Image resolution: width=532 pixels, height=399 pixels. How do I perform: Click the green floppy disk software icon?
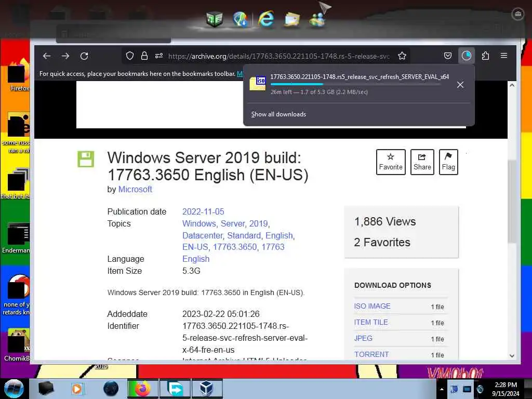click(x=86, y=159)
